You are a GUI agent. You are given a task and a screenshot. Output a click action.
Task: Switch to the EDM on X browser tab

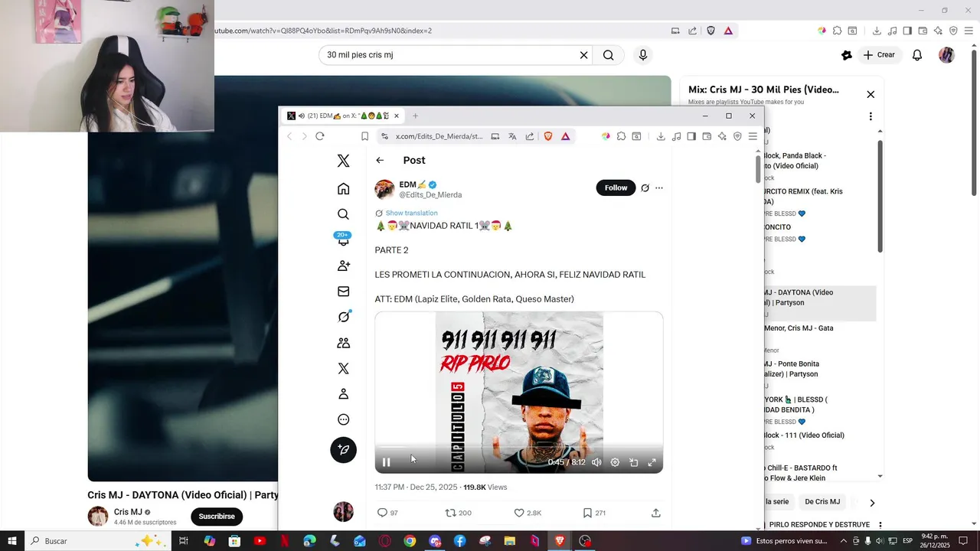(x=343, y=116)
